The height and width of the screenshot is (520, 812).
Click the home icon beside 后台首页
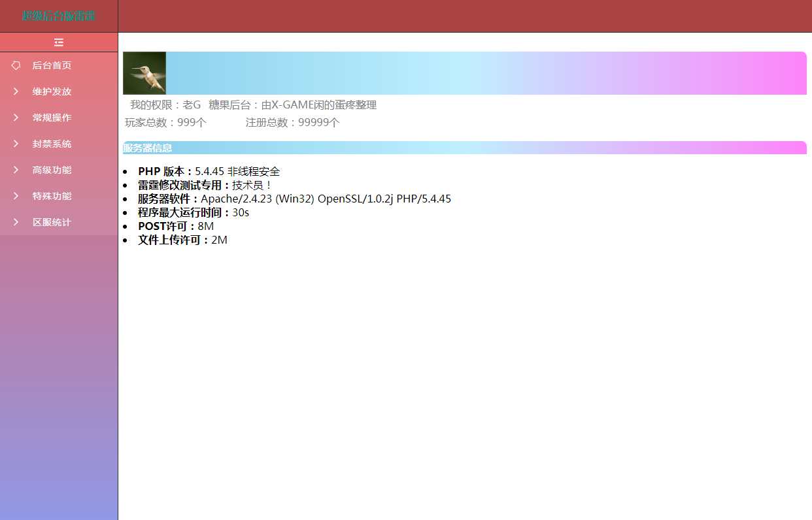[x=16, y=65]
